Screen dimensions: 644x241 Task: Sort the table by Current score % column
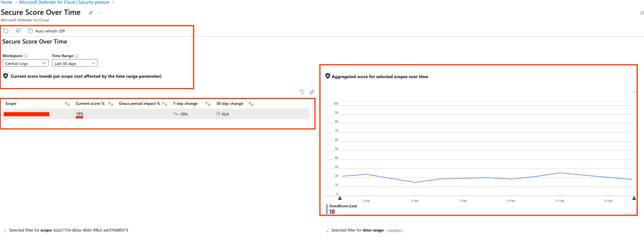[111, 104]
